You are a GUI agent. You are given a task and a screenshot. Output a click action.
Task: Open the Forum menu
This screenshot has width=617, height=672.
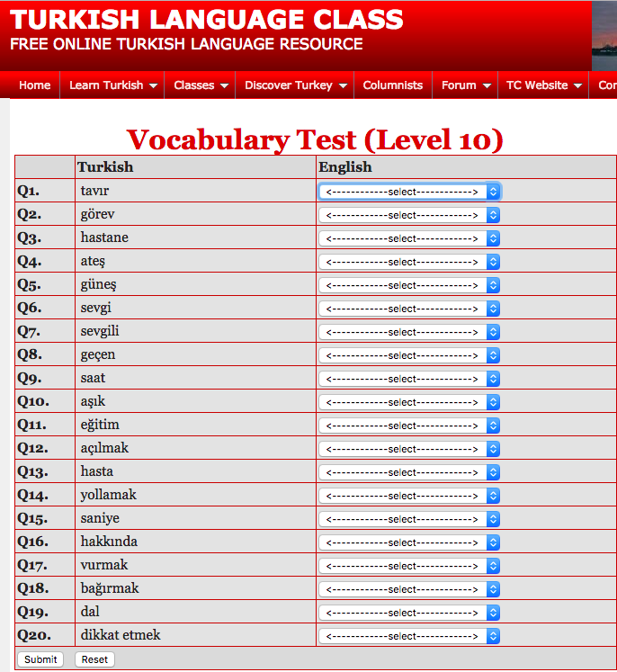coord(466,85)
